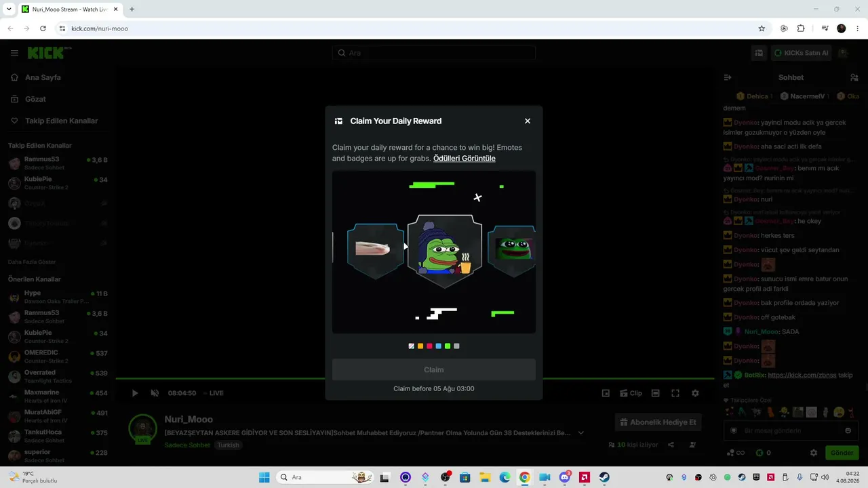The width and height of the screenshot is (868, 488).
Task: Open the Rammus53 channel under Takip Edilen Kanallar
Action: (58, 163)
